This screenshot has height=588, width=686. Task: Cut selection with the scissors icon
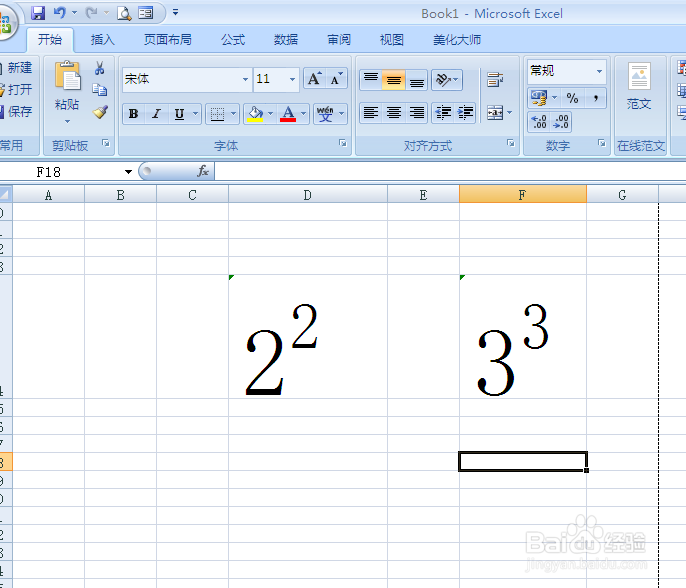point(99,68)
